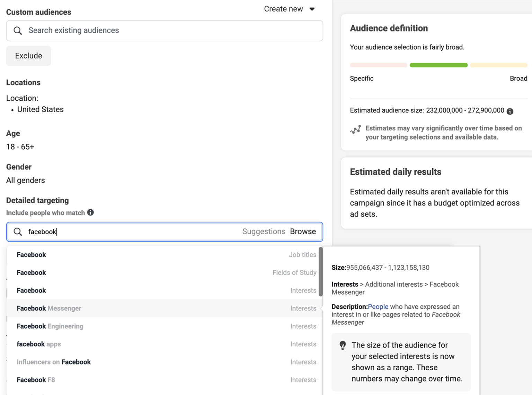Open the Create new dropdown
This screenshot has height=395, width=532.
click(x=290, y=9)
